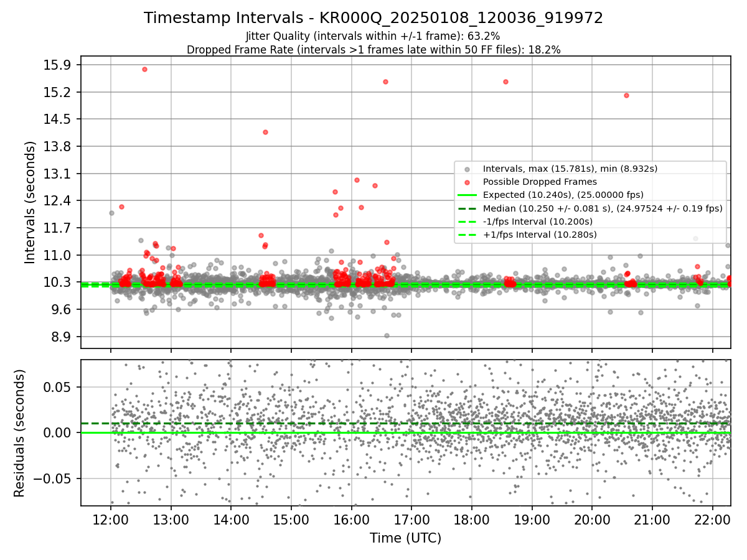
Task: Click the lowest gray point near 8.9 seconds
Action: coord(387,335)
